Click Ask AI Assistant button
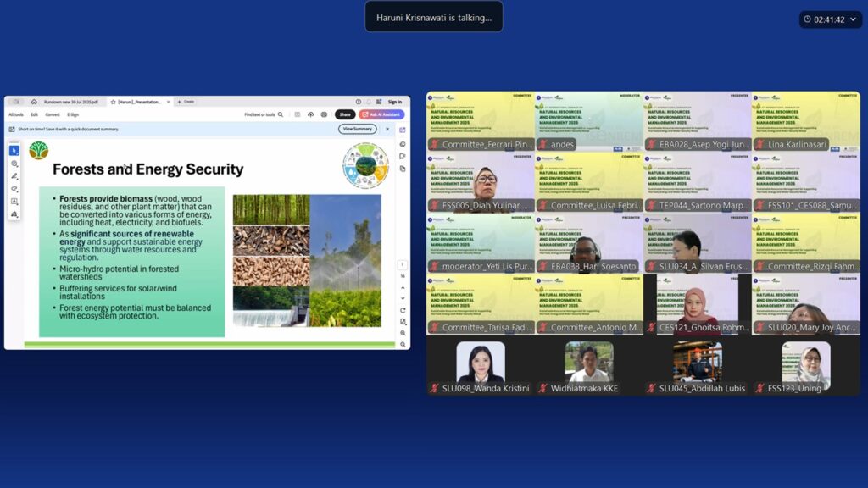This screenshot has width=868, height=488. point(381,114)
